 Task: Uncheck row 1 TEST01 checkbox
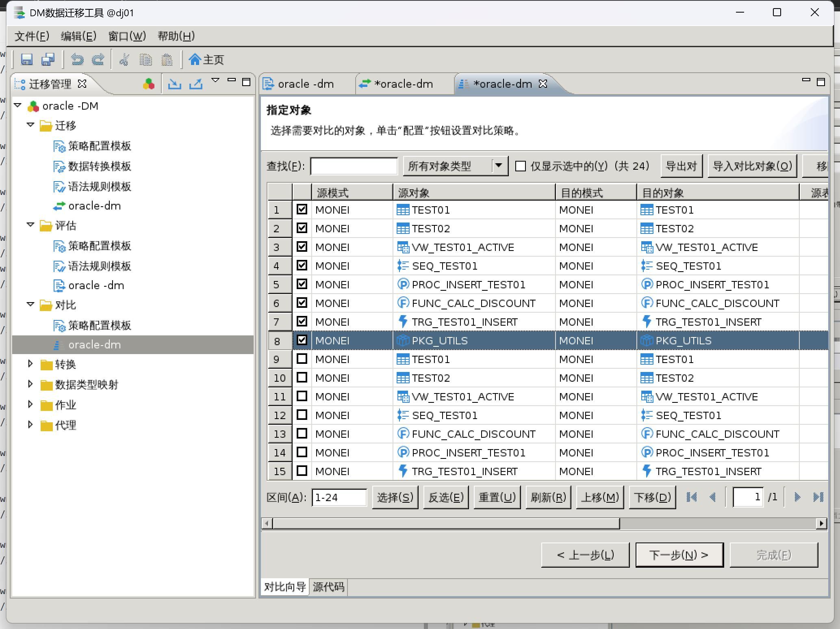click(302, 210)
